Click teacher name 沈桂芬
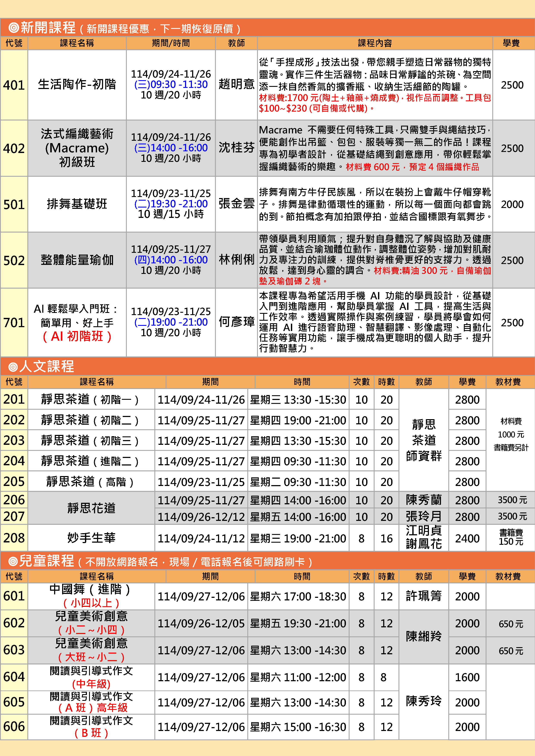Viewport: 535px width, 756px height. pos(237,147)
